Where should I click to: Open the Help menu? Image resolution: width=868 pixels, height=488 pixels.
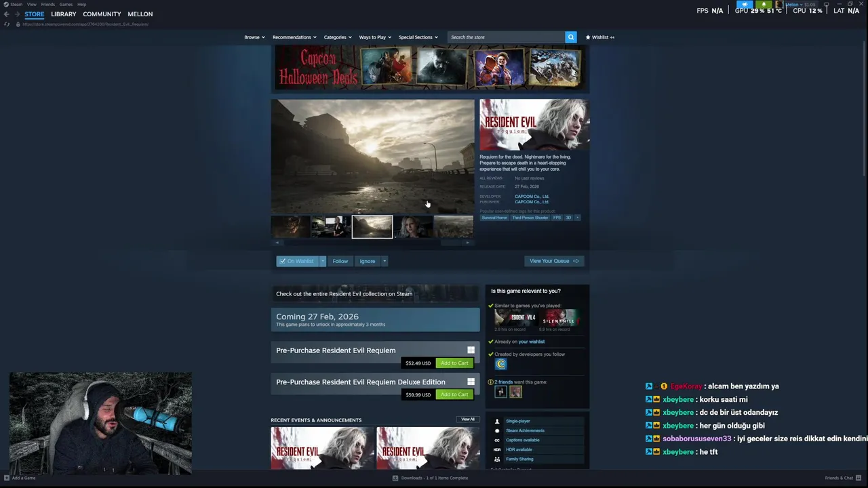tap(81, 4)
